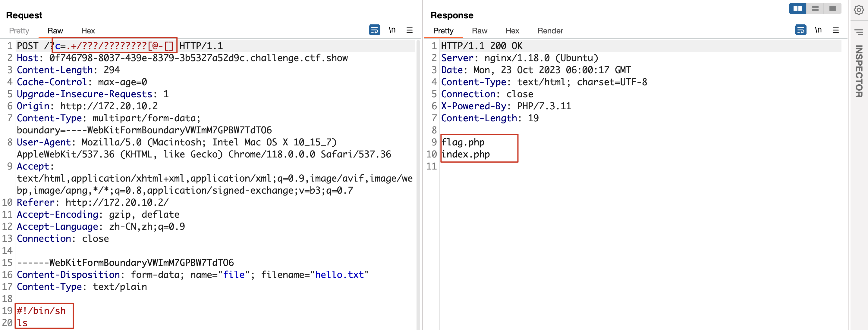Click the request multipart/form-data Content-Type header
868x330 pixels.
tap(144, 124)
